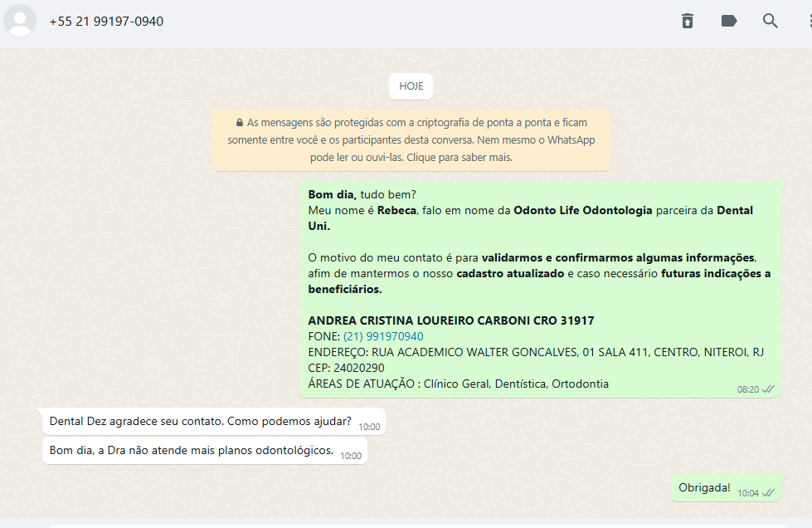This screenshot has width=812, height=528.
Task: Open contact info for +55 21 99197-0940
Action: tap(106, 22)
